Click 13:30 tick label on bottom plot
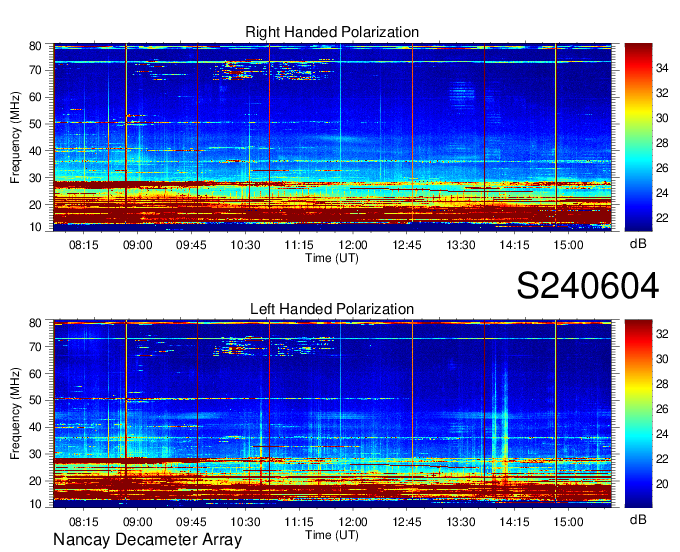680x552 pixels. tap(461, 522)
